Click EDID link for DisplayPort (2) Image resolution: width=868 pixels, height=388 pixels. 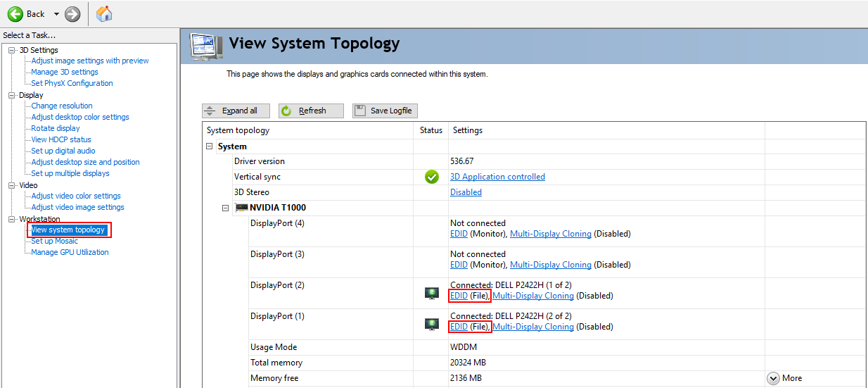[459, 296]
